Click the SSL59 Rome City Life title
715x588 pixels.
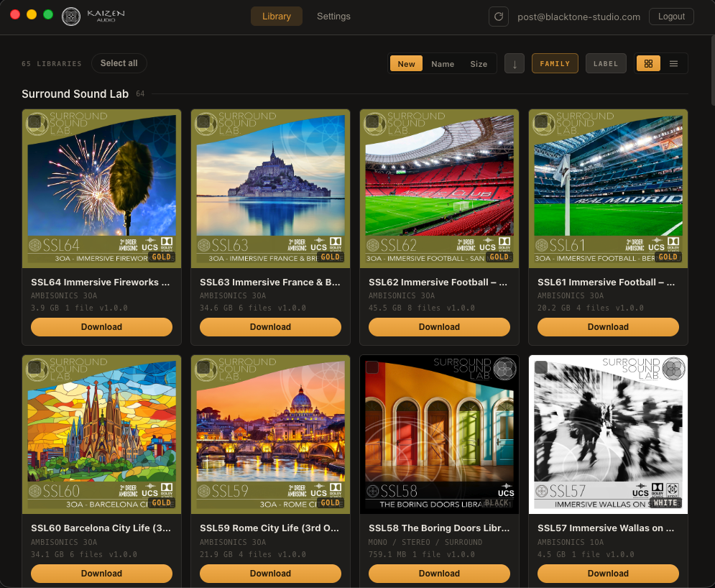(269, 528)
